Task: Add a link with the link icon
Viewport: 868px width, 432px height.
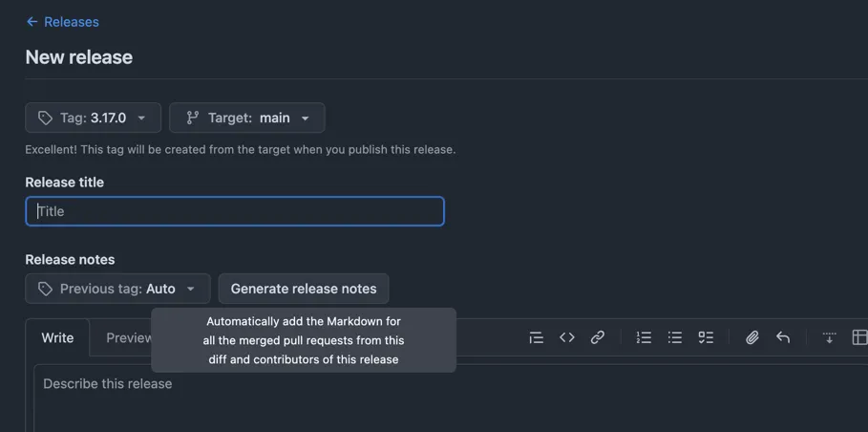Action: (x=598, y=337)
